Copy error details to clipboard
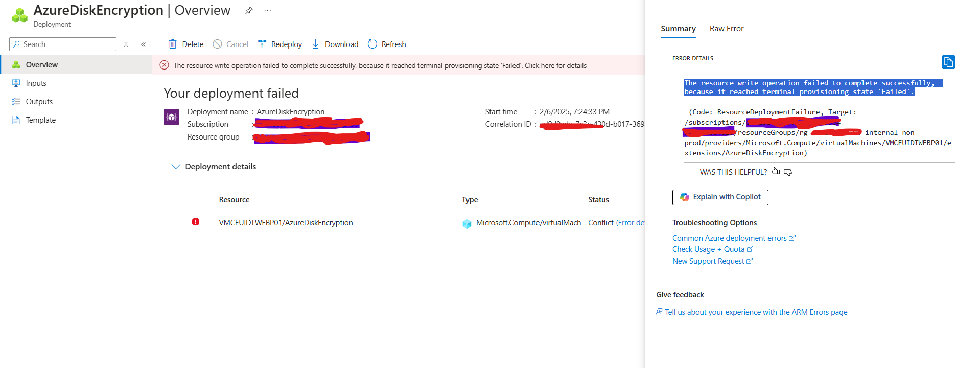The width and height of the screenshot is (980, 368). (x=948, y=62)
